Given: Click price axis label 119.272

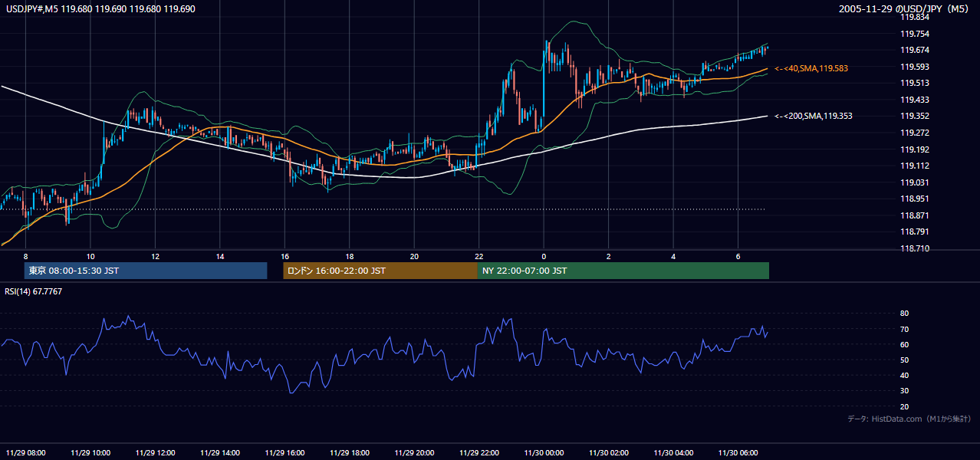Looking at the screenshot, I should pyautogui.click(x=915, y=133).
